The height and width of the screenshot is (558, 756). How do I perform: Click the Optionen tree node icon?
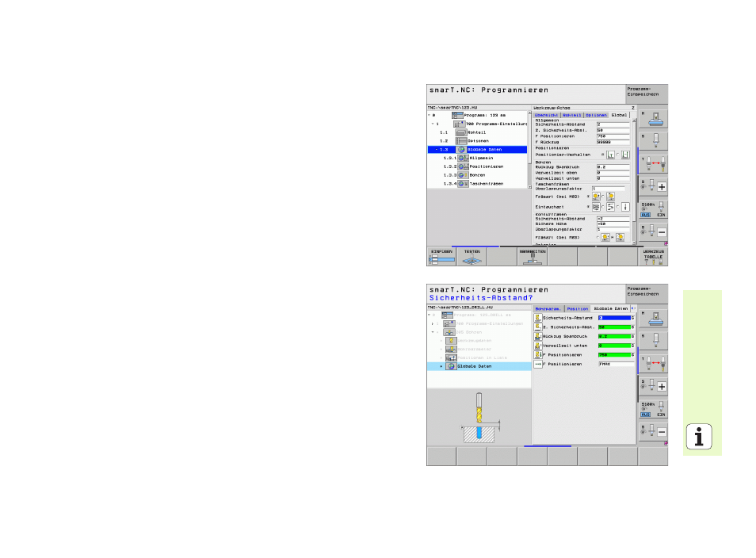461,141
